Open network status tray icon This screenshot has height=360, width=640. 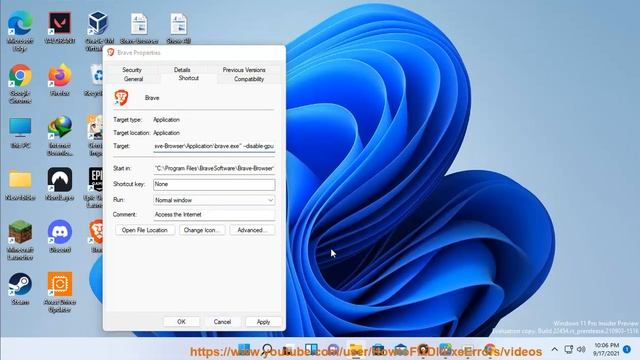point(569,349)
